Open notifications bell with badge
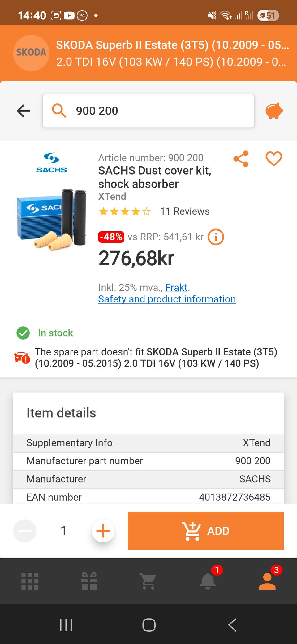This screenshot has width=297, height=644. [208, 581]
